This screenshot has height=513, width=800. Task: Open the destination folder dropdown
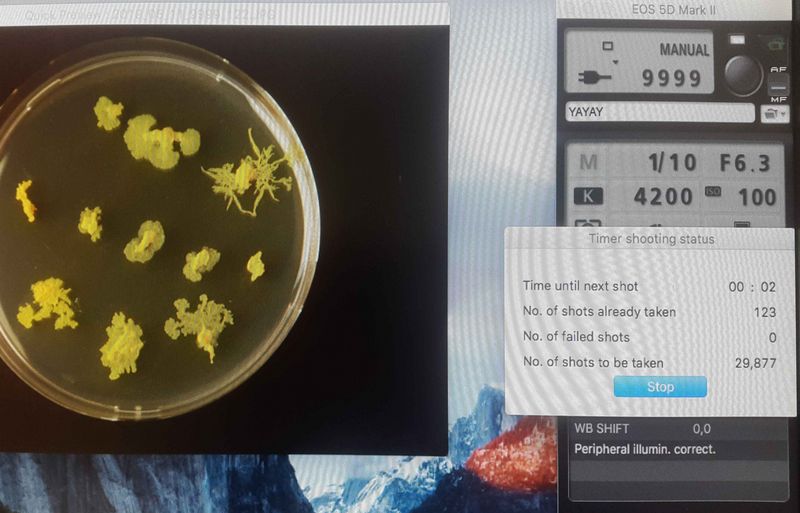(x=774, y=113)
